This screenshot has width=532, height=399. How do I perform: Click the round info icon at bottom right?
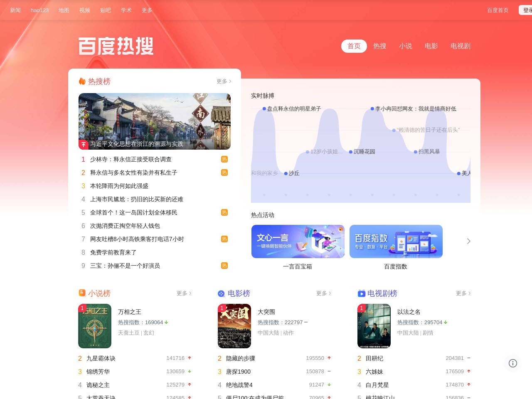tap(513, 363)
